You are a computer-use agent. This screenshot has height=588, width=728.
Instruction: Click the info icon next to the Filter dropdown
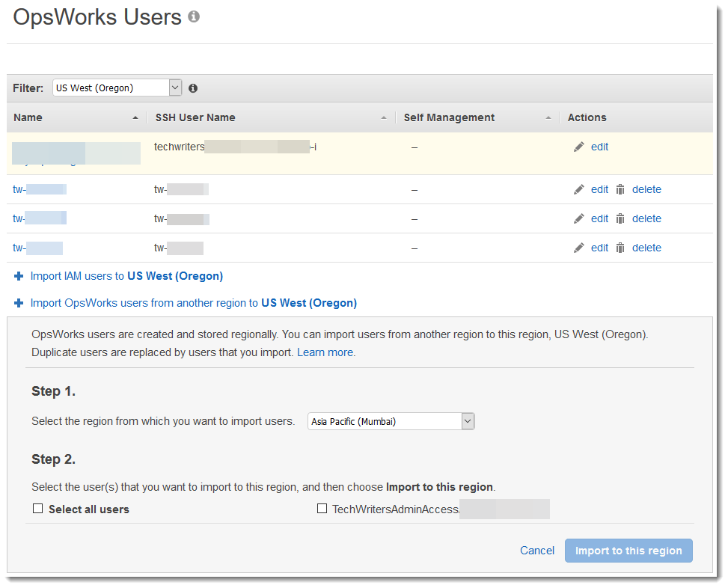[x=193, y=88]
